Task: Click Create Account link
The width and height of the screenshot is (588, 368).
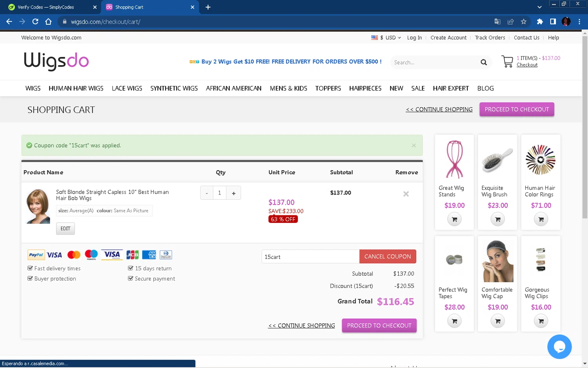Action: coord(448,38)
